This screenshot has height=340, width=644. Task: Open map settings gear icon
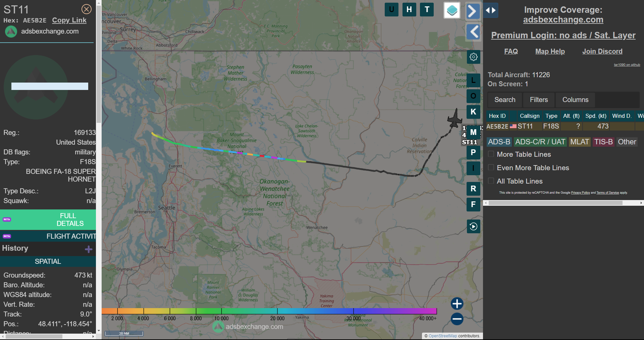click(474, 57)
